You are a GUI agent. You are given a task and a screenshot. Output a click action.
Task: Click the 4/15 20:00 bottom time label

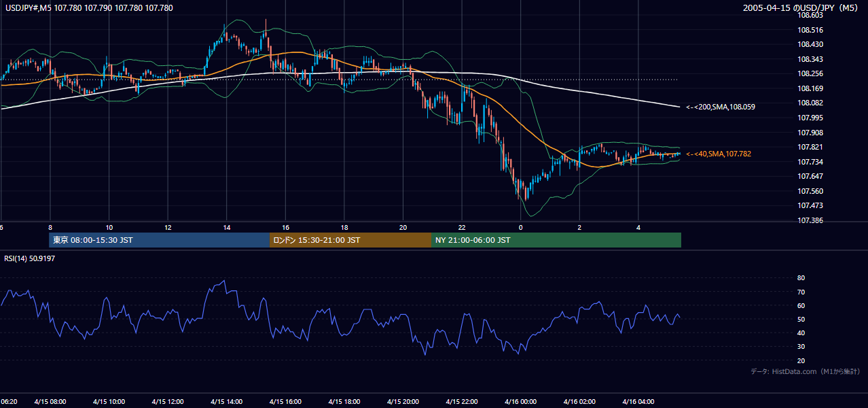[403, 402]
